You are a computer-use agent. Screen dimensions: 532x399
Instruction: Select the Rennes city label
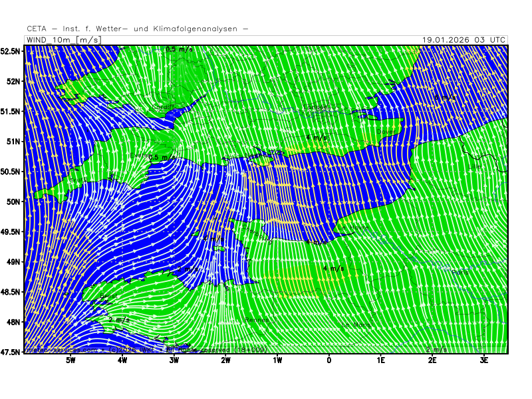coord(257,320)
